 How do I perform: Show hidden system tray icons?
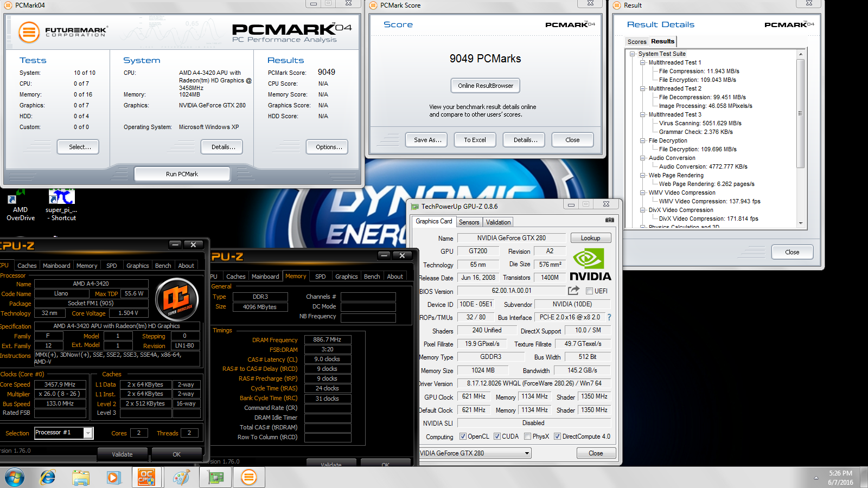point(816,478)
